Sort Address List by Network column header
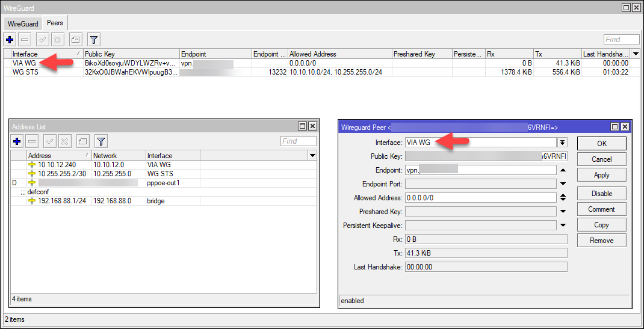Screen dimensions: 644x329 tap(119, 155)
